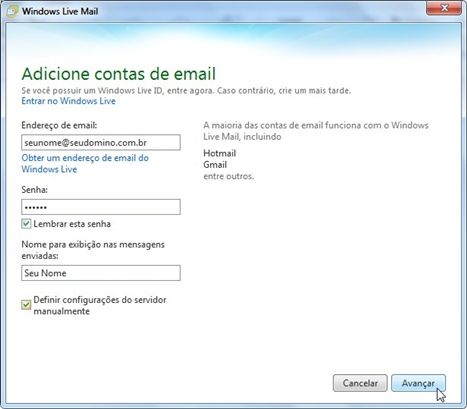Close the Windows Live Mail dialog
This screenshot has width=467, height=409.
pos(444,8)
